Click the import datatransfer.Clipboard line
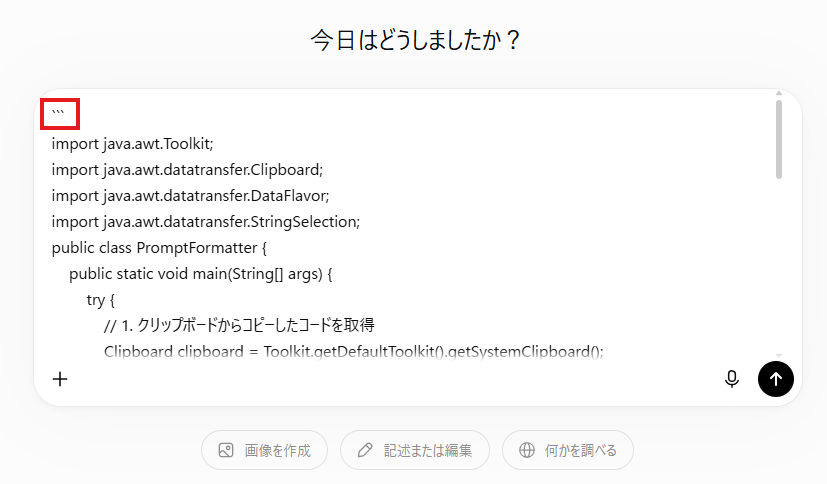 [187, 170]
